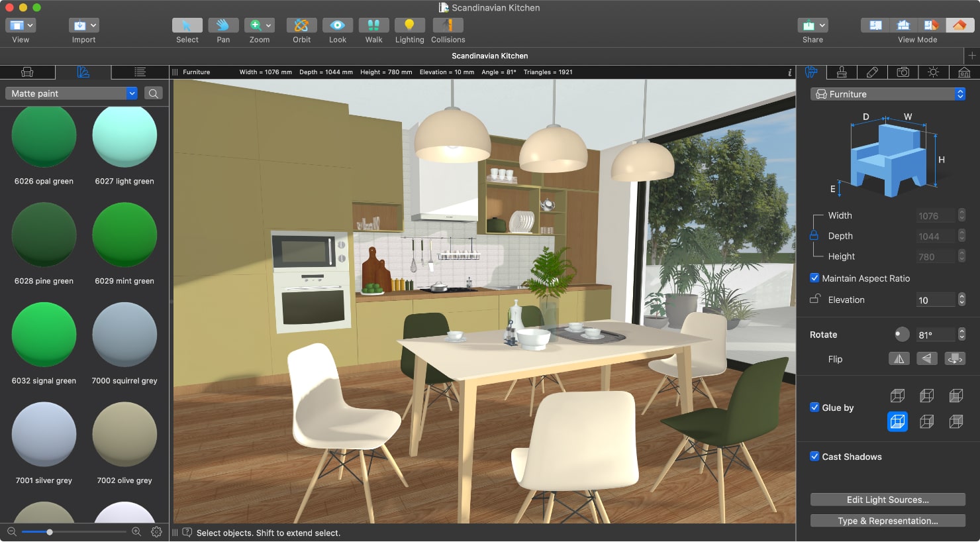Enable the Collisions tool
The height and width of the screenshot is (542, 980).
coord(448,25)
